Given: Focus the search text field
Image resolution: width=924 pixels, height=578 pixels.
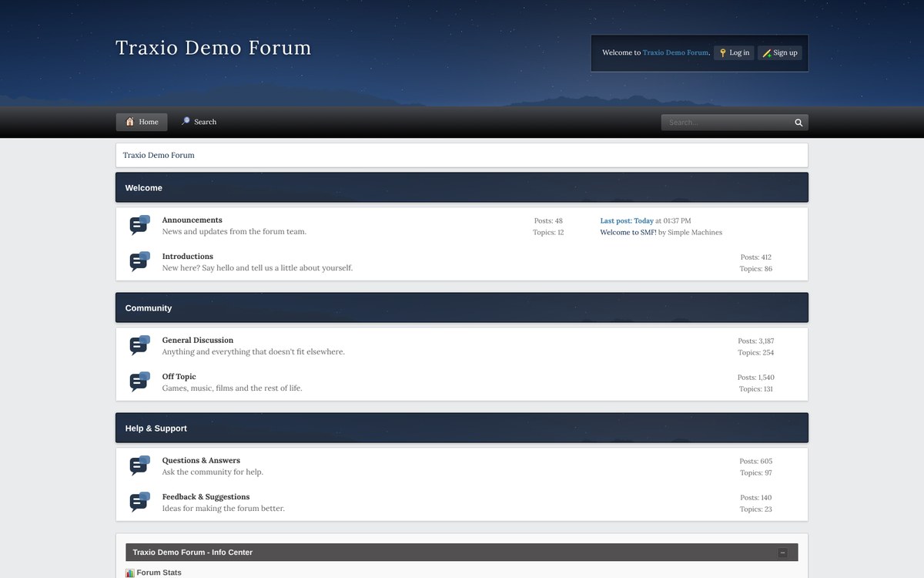Looking at the screenshot, I should click(x=725, y=123).
